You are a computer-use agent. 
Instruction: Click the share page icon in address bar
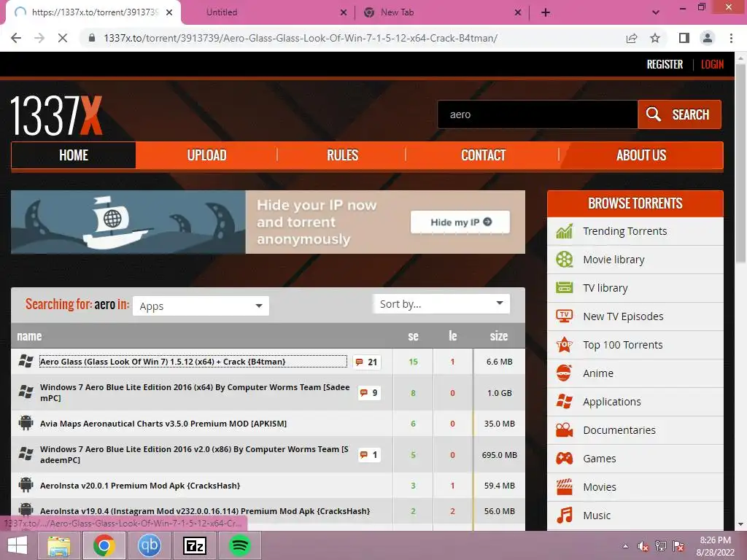(x=632, y=38)
